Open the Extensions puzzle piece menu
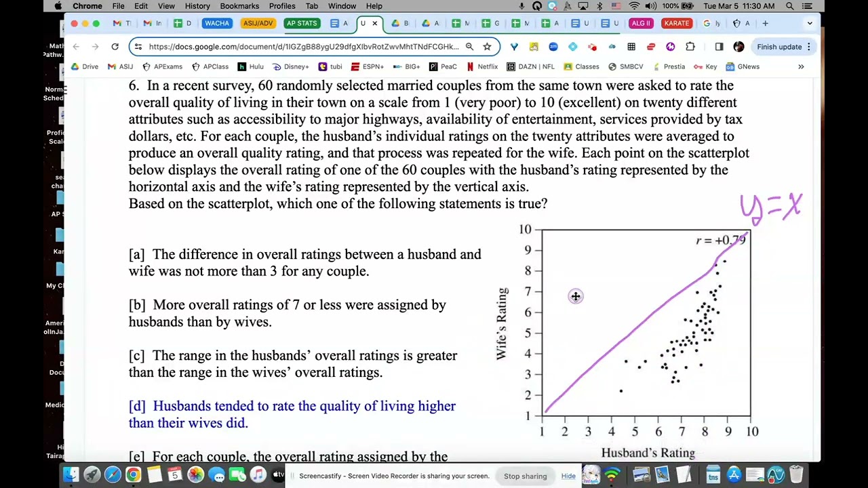Screen dimensions: 868x488 690,47
